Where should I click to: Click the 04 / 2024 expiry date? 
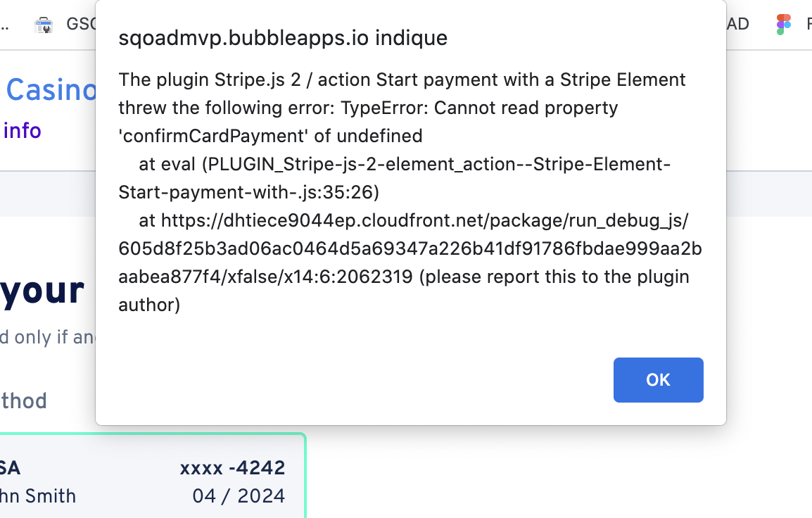coord(239,495)
